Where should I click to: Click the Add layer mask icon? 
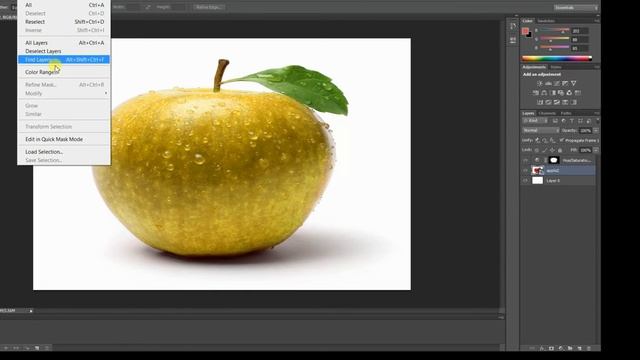(551, 348)
